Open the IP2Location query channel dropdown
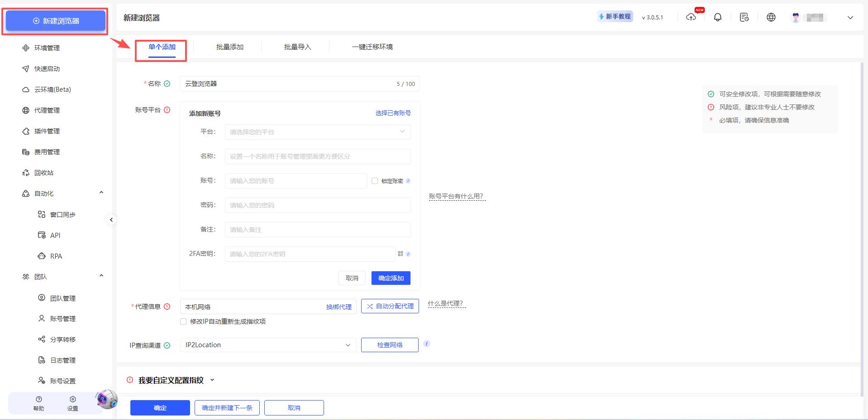The height and width of the screenshot is (420, 868). pyautogui.click(x=267, y=344)
